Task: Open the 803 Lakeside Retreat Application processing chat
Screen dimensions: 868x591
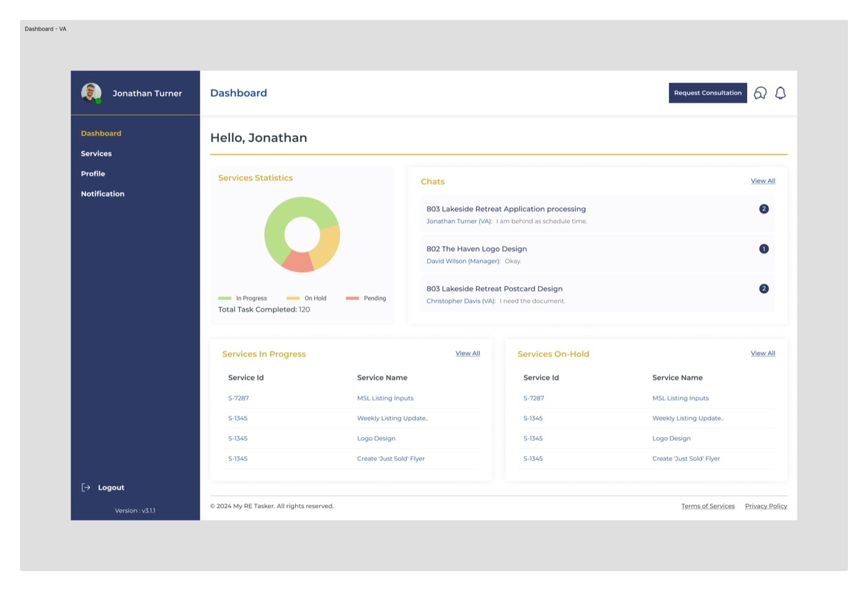Action: tap(598, 215)
